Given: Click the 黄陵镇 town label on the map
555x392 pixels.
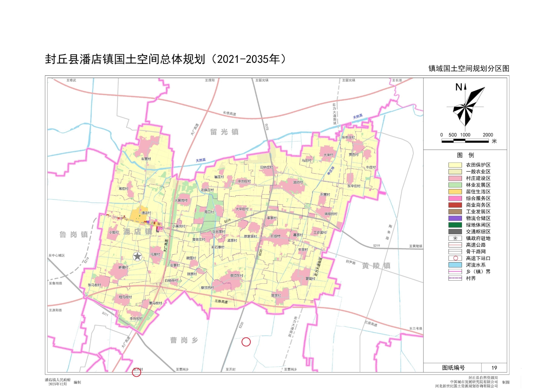Looking at the screenshot, I should [x=376, y=266].
